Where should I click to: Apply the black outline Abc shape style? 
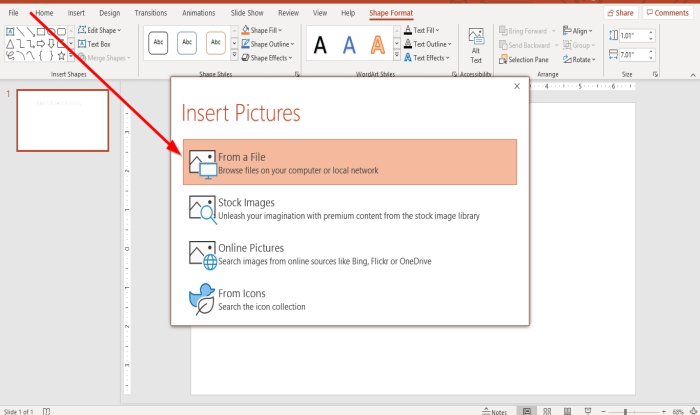pos(158,43)
